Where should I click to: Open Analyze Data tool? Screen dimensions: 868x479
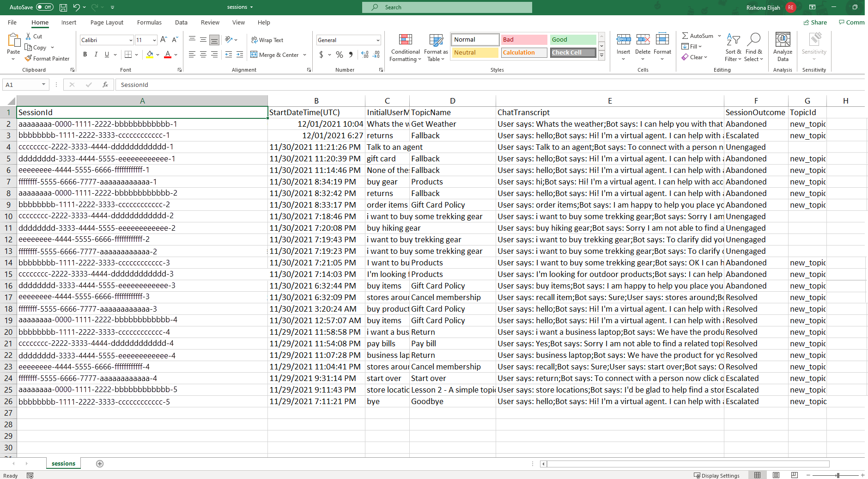(x=783, y=47)
